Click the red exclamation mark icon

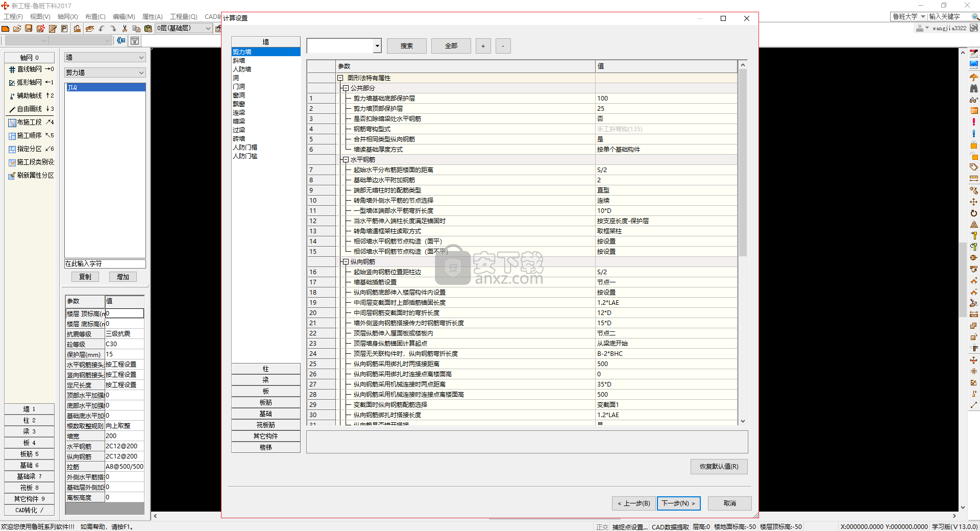[974, 122]
